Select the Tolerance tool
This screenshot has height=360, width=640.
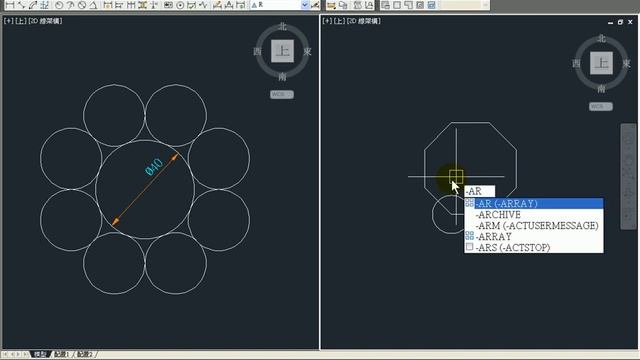(x=168, y=5)
